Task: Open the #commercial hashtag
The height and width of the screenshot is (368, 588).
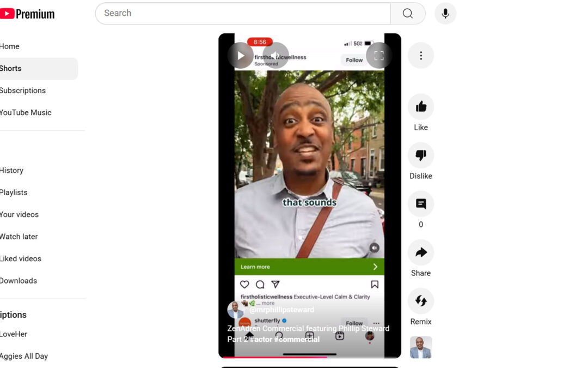Action: point(297,340)
